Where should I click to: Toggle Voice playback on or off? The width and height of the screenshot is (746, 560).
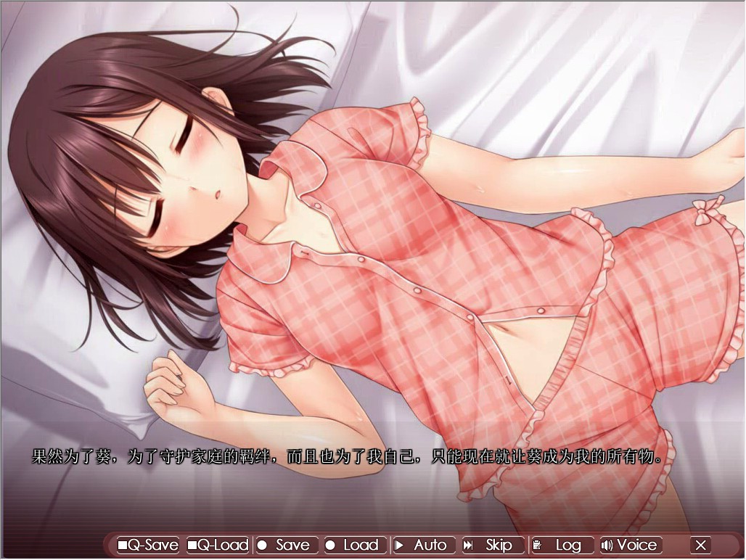coord(630,545)
